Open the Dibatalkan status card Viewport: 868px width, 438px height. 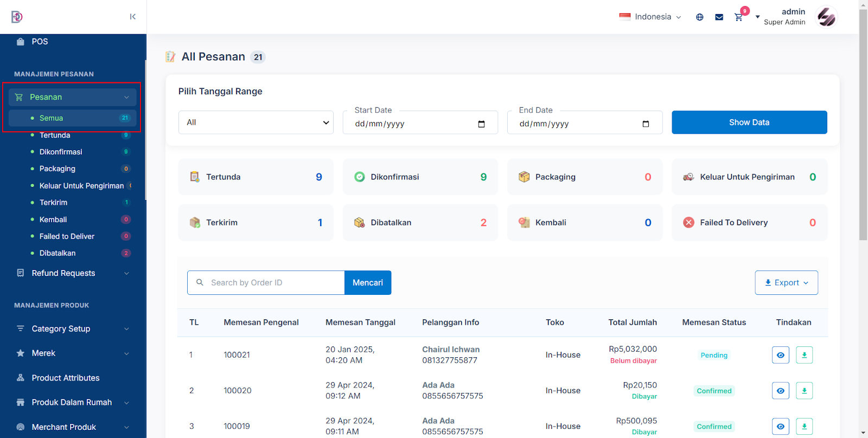[420, 222]
